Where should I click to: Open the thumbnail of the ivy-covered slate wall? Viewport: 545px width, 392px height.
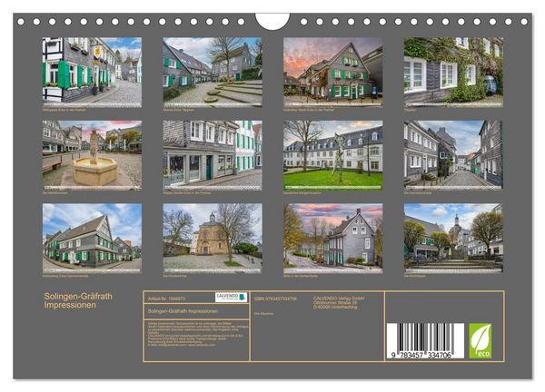click(453, 73)
